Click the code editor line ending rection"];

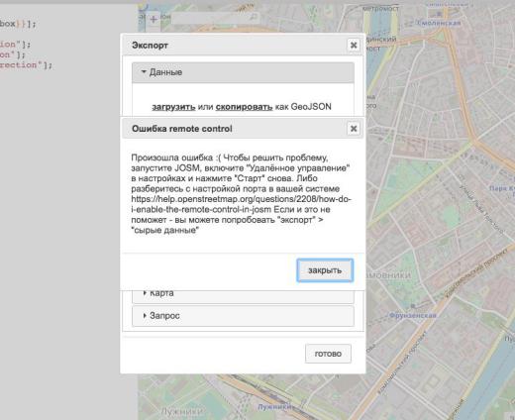[x=26, y=64]
